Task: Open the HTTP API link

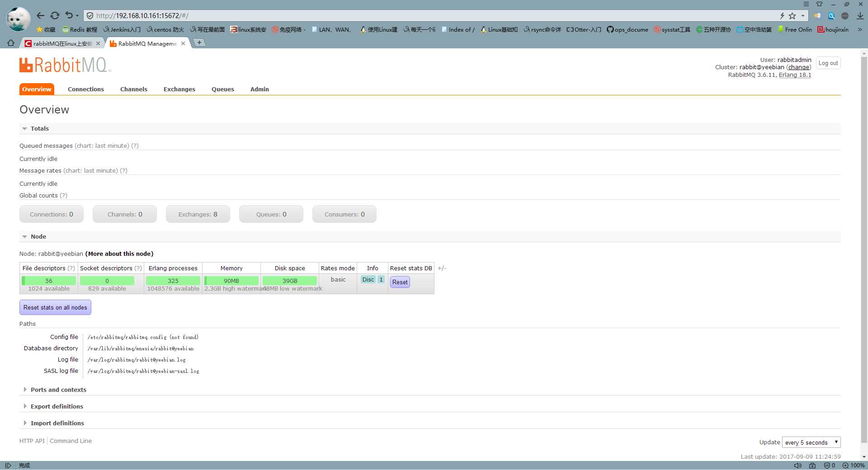Action: (x=32, y=441)
